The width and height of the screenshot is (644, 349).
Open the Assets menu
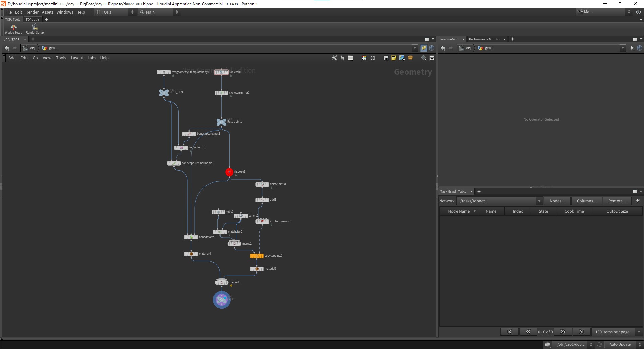coord(48,12)
